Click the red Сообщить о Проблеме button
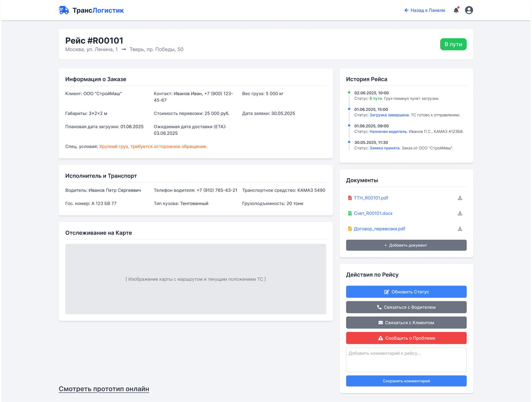This screenshot has width=532, height=402. (406, 338)
